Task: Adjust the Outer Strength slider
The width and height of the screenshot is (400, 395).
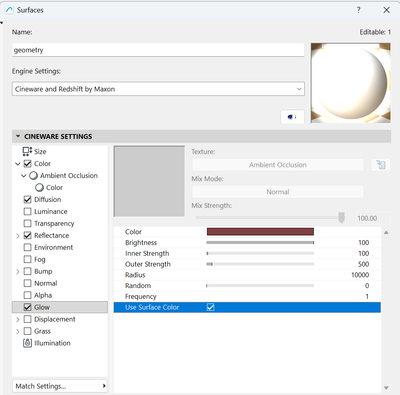Action: tap(260, 264)
